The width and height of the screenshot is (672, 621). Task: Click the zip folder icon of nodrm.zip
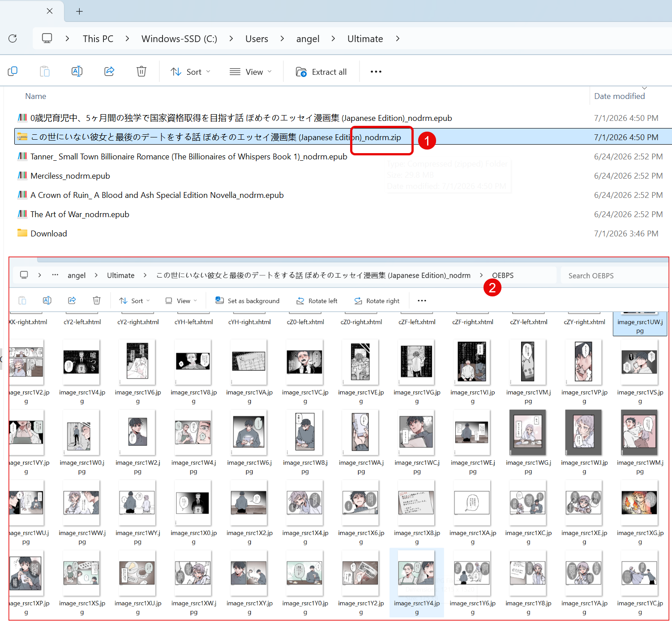pos(22,137)
